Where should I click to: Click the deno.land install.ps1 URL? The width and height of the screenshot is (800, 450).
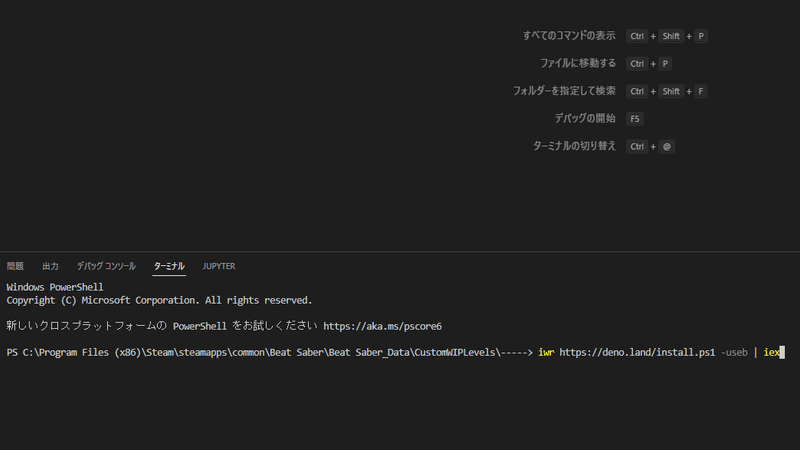[637, 352]
